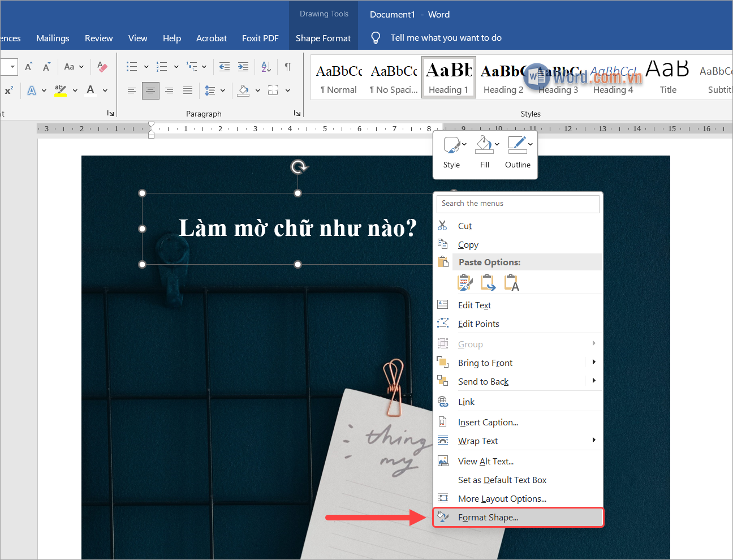
Task: Open the Borders dropdown arrow
Action: 287,91
